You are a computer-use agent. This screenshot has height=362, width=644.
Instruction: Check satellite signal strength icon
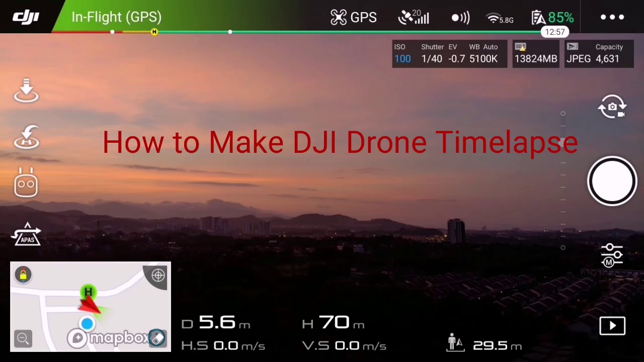(x=414, y=18)
